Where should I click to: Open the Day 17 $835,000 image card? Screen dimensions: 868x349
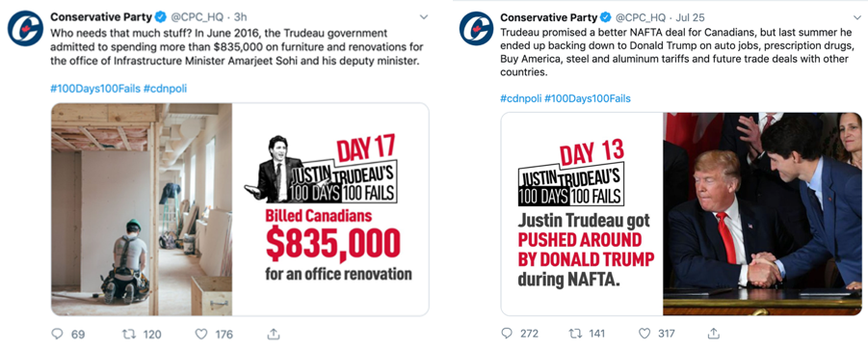(240, 209)
